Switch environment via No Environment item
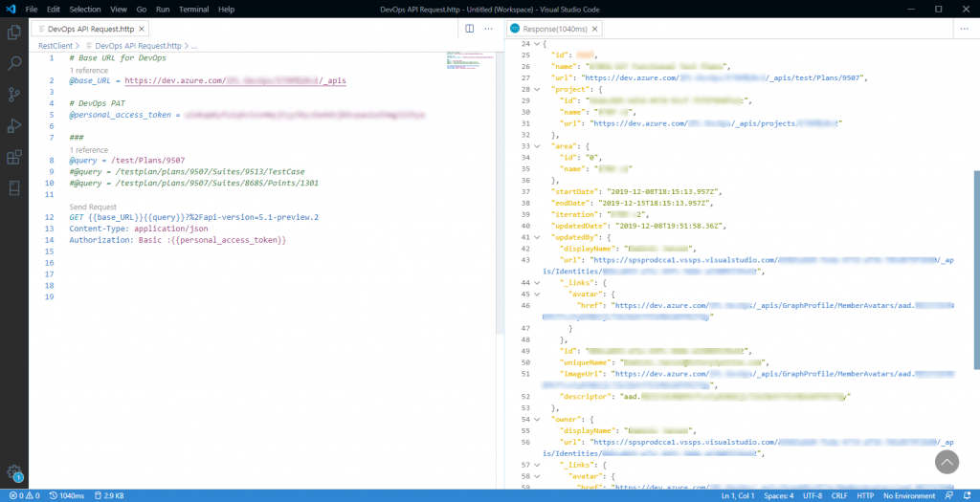Image resolution: width=980 pixels, height=502 pixels. point(909,495)
